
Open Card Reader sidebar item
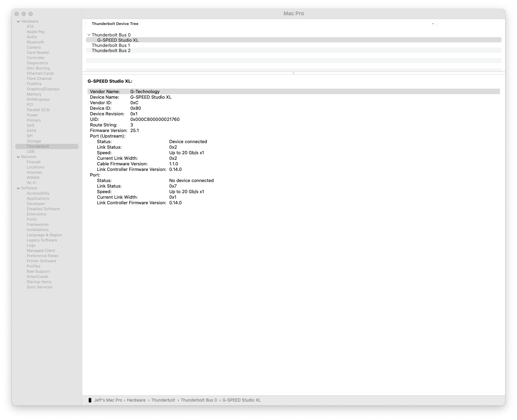38,52
